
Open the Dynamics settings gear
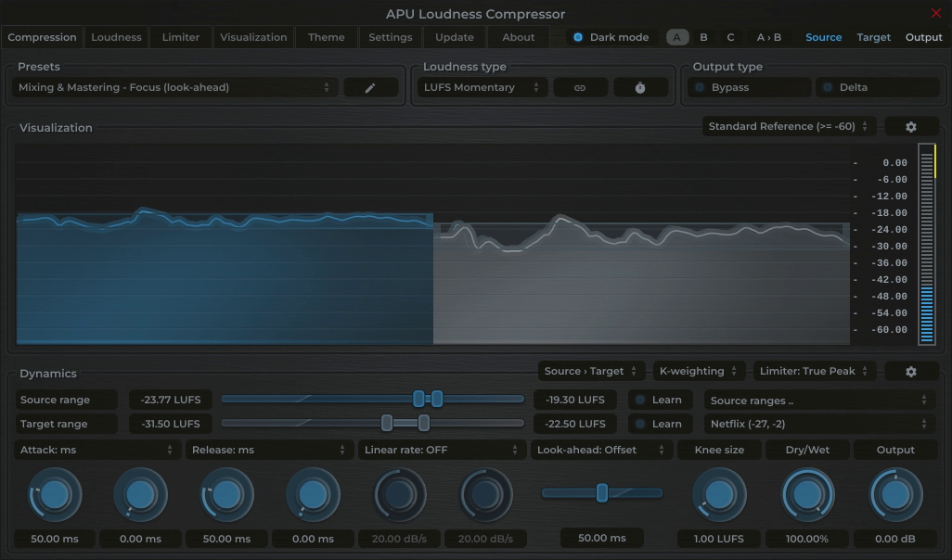pyautogui.click(x=911, y=370)
